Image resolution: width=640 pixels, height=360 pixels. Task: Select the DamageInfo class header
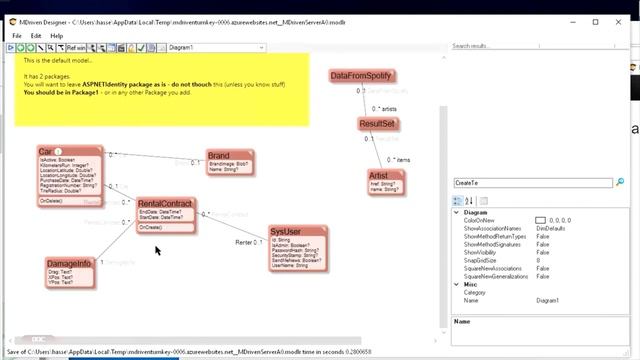pos(70,264)
